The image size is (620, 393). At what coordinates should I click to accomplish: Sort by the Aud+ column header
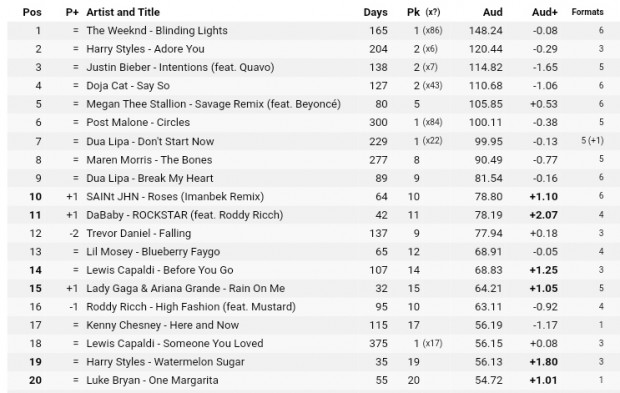[x=544, y=12]
